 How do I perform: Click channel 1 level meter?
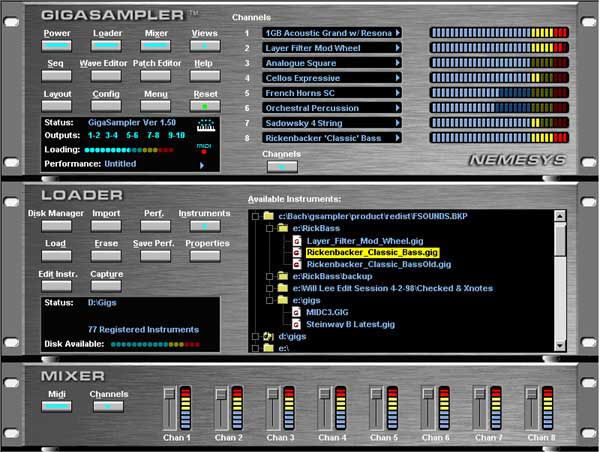[499, 33]
